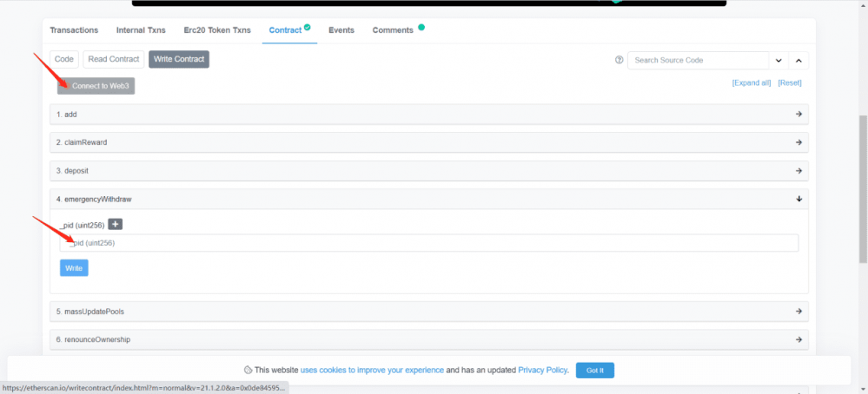Image resolution: width=868 pixels, height=394 pixels.
Task: Click the plus icon beside _pid
Action: [x=114, y=225]
